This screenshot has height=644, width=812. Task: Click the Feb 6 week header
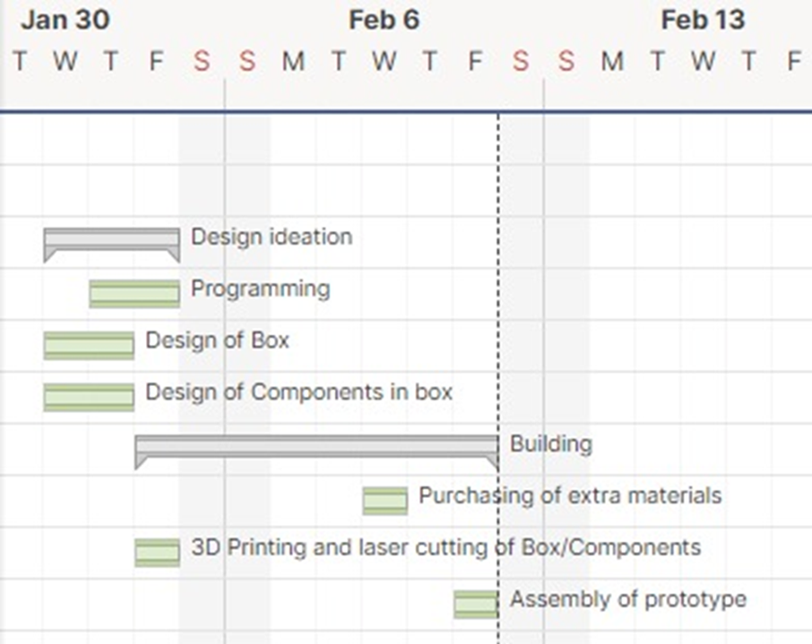[384, 21]
